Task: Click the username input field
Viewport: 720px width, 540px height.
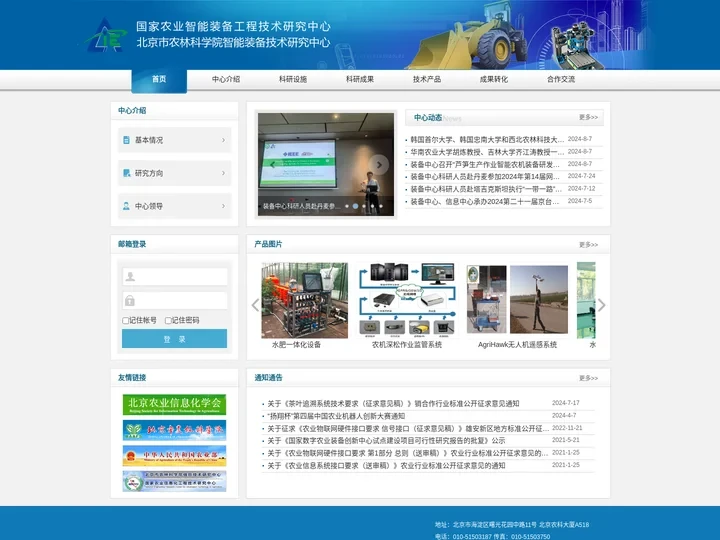Action: pyautogui.click(x=174, y=276)
